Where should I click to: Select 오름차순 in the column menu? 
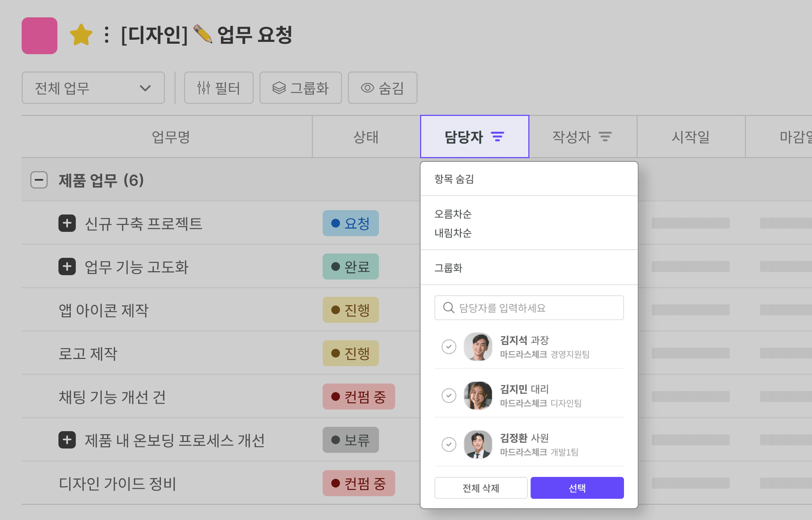point(453,214)
